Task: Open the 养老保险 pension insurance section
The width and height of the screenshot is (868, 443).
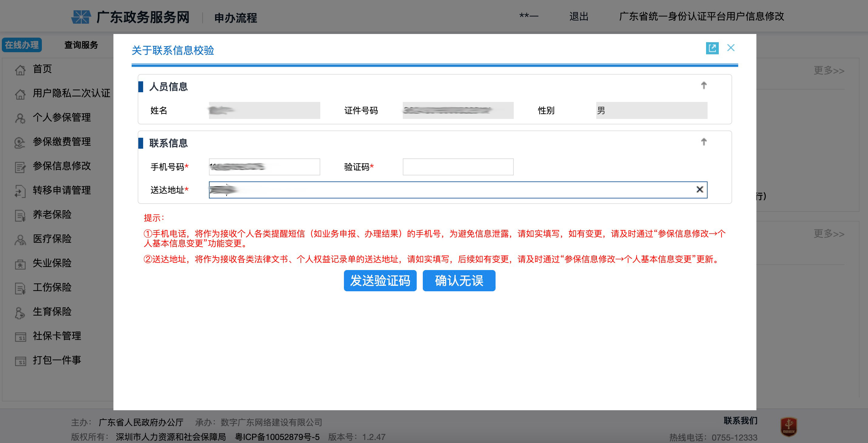Action: [x=52, y=215]
